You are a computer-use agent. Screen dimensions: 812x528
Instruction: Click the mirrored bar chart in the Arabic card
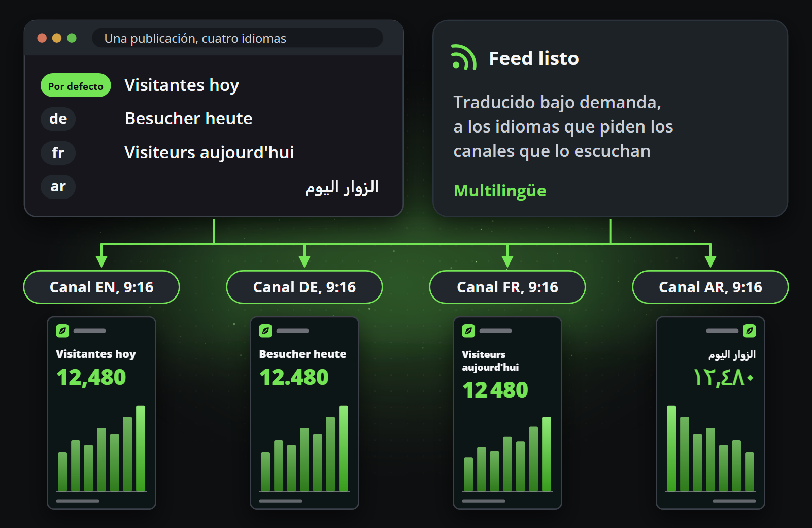coord(710,449)
